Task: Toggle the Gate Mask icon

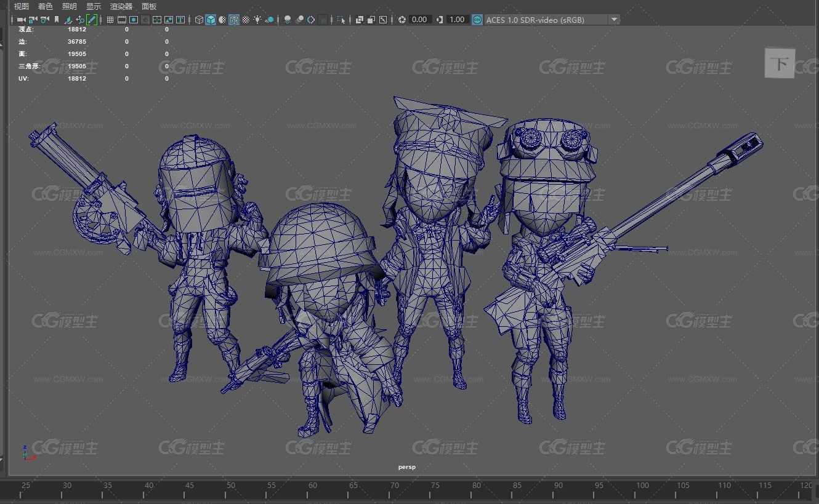Action: (x=145, y=20)
